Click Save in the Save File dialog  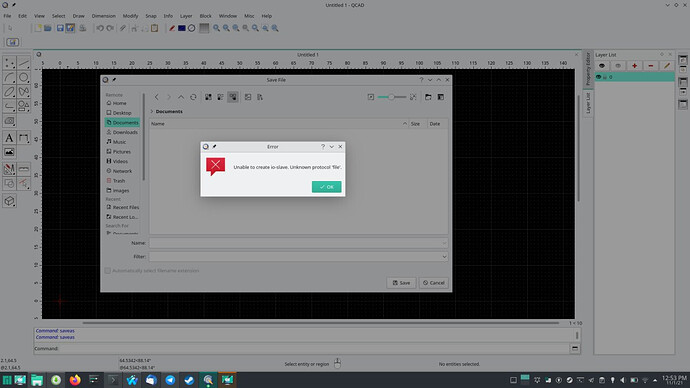401,283
